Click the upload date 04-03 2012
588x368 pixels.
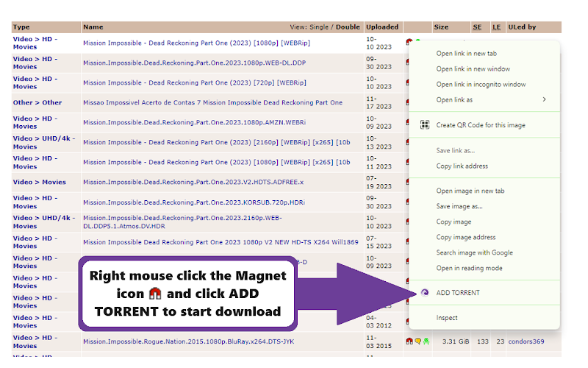click(379, 322)
